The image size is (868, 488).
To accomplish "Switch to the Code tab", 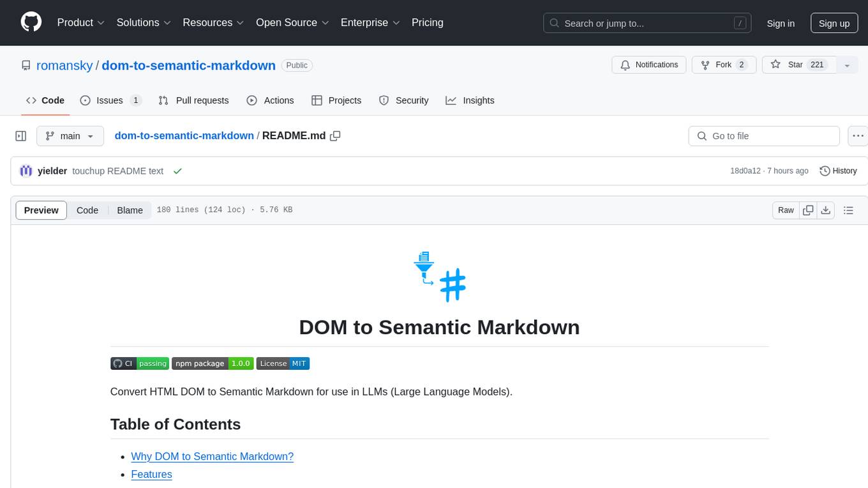I will click(x=45, y=100).
